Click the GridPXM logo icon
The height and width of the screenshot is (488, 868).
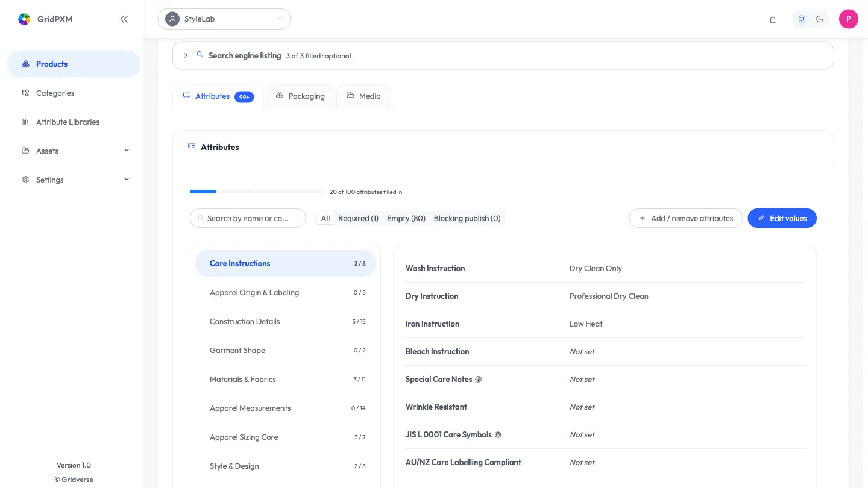[x=24, y=19]
